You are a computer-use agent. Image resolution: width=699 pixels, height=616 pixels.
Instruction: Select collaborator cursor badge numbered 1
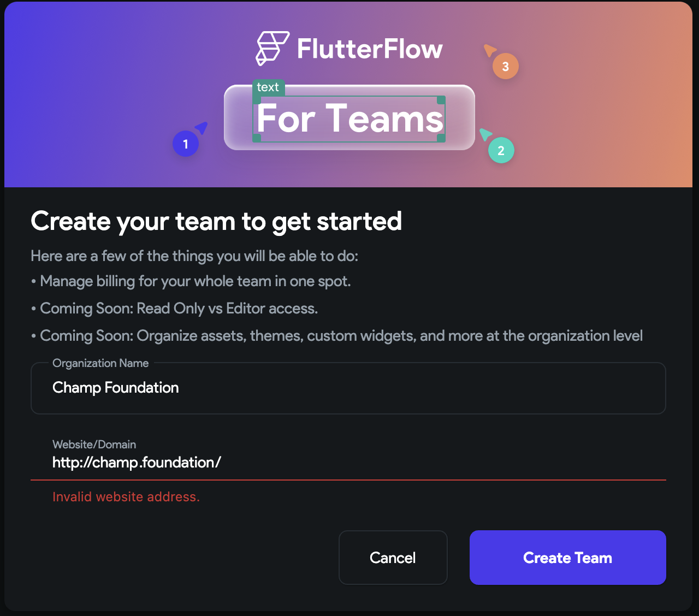(x=185, y=143)
